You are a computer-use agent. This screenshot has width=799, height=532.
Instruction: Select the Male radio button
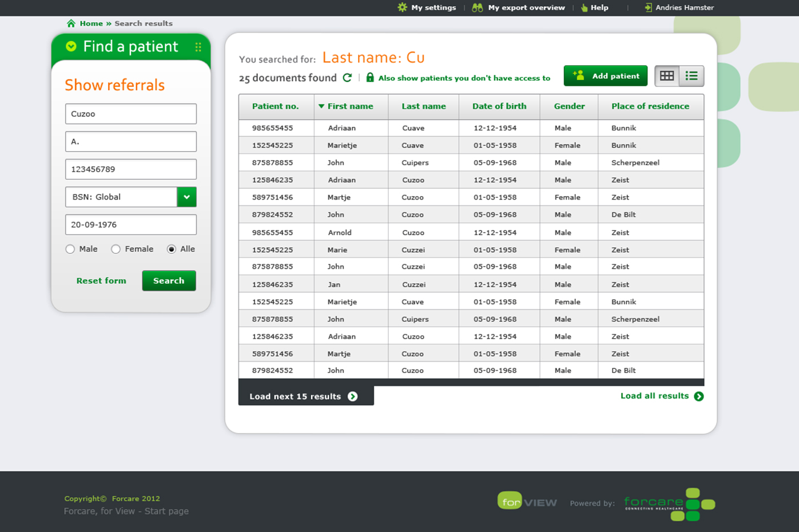70,249
